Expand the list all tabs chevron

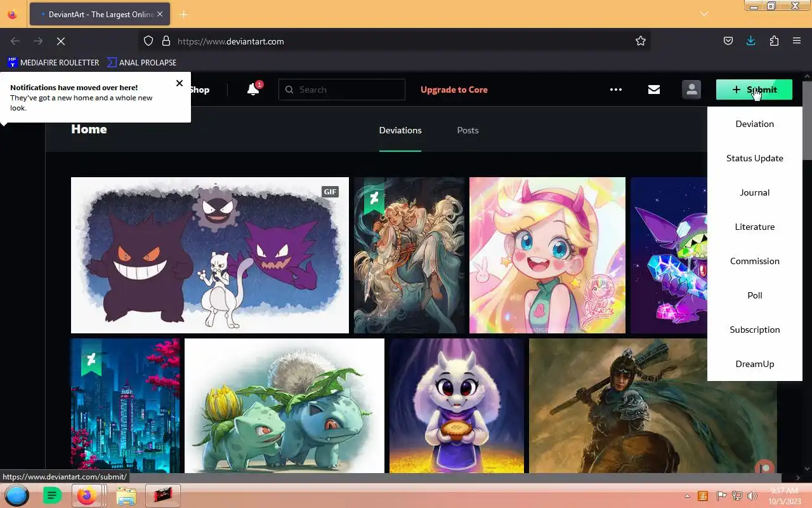[704, 14]
